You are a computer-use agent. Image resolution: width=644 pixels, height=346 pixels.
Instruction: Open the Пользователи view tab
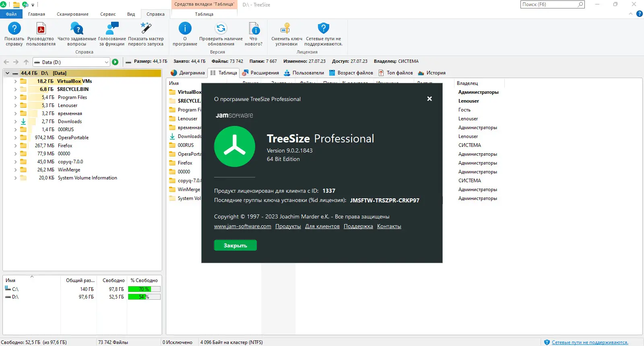click(x=304, y=73)
